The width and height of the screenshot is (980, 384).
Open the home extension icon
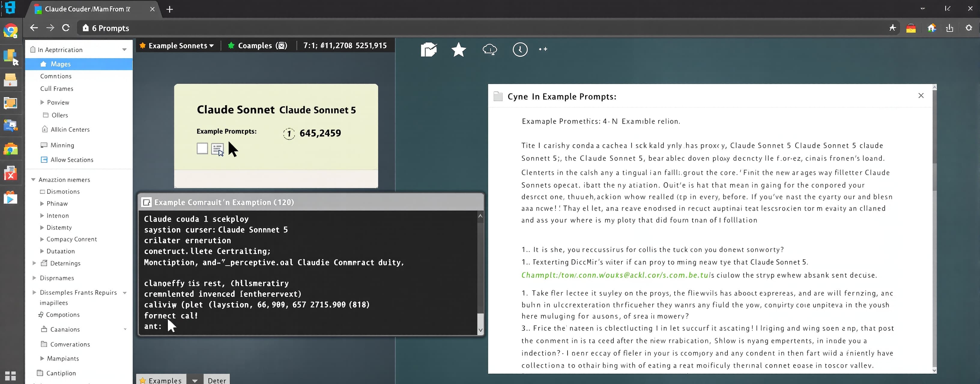pyautogui.click(x=931, y=28)
